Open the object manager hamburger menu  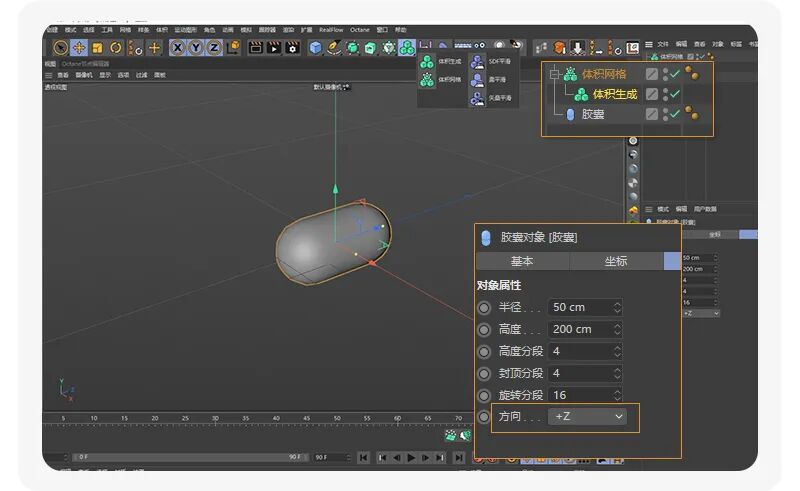(x=648, y=44)
